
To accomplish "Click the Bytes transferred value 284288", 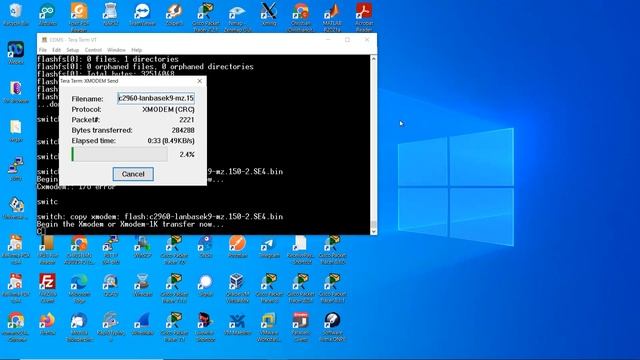I will (183, 130).
